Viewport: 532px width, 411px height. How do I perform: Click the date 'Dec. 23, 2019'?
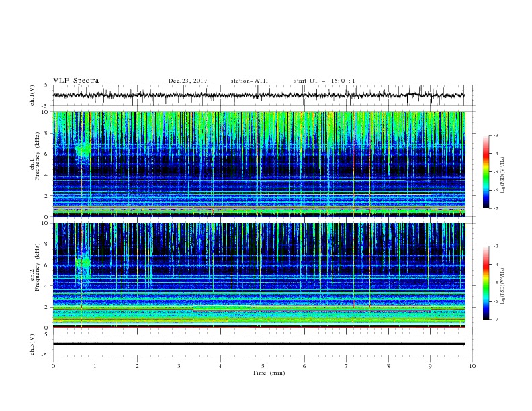coord(187,81)
